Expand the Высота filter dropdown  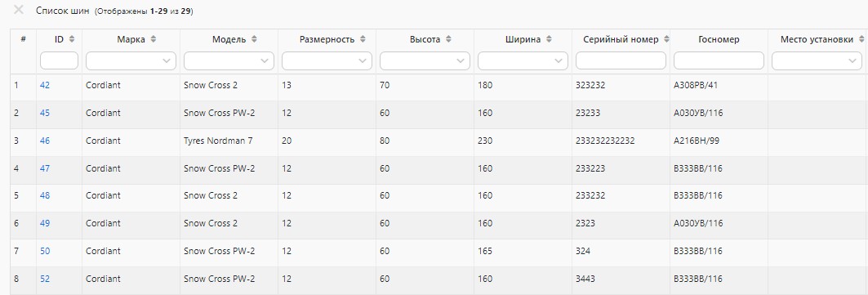(x=425, y=61)
